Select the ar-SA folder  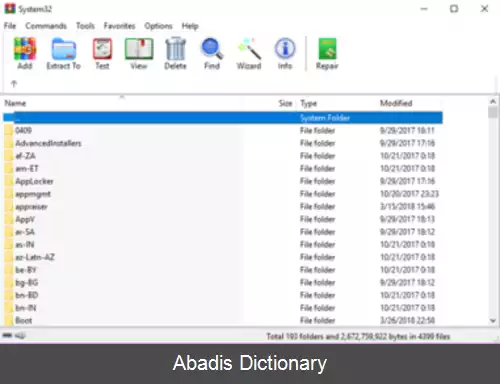pos(25,232)
